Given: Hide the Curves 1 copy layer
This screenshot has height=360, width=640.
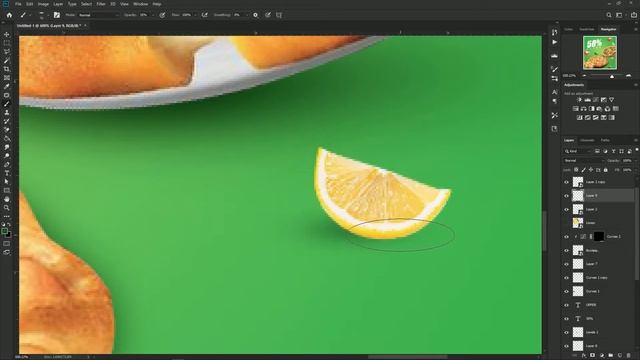Looking at the screenshot, I should pyautogui.click(x=566, y=278).
